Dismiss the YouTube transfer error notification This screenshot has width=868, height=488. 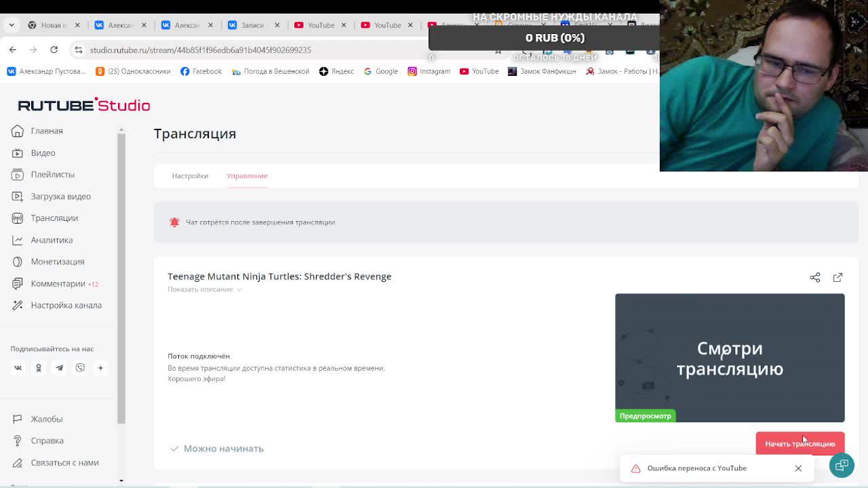coord(798,468)
